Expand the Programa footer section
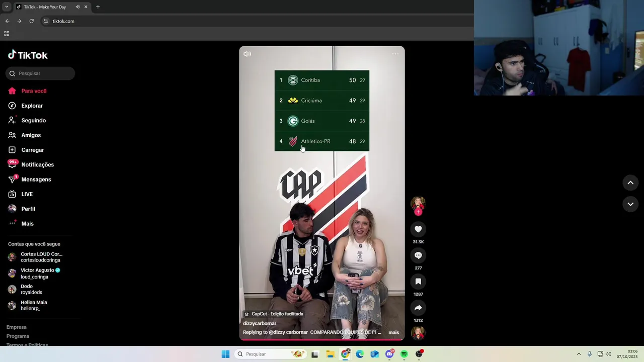 click(18, 336)
